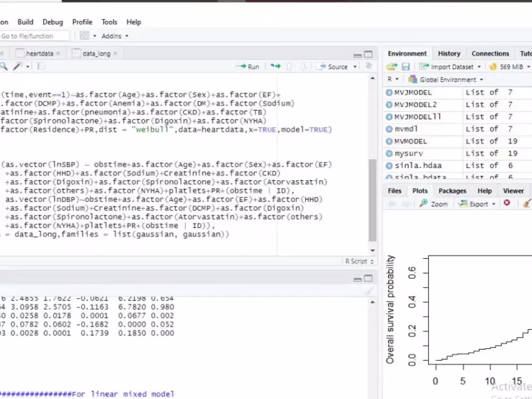Open the Addins dropdown menu
This screenshot has height=399, width=532.
115,36
